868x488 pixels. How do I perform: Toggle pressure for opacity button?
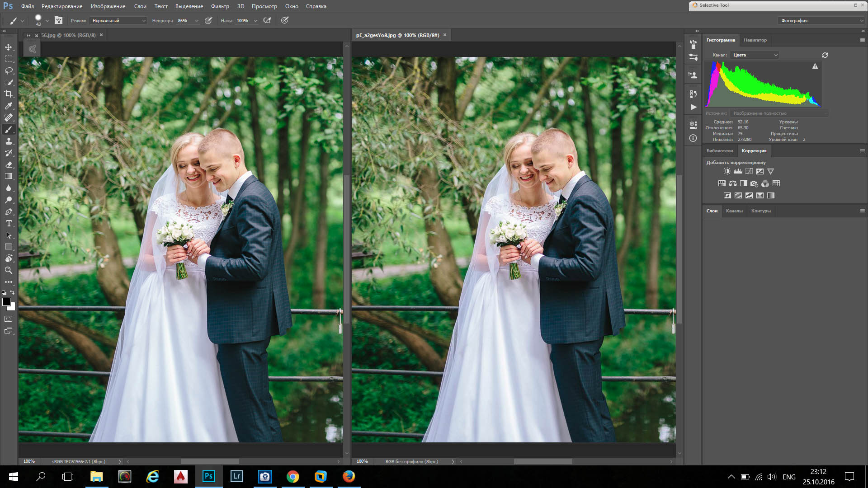click(208, 20)
